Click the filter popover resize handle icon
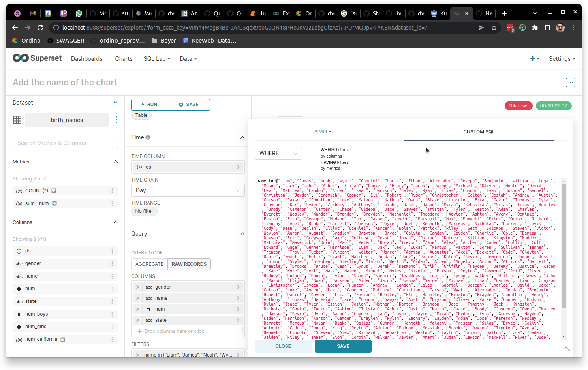This screenshot has height=370, width=588. coord(568,349)
